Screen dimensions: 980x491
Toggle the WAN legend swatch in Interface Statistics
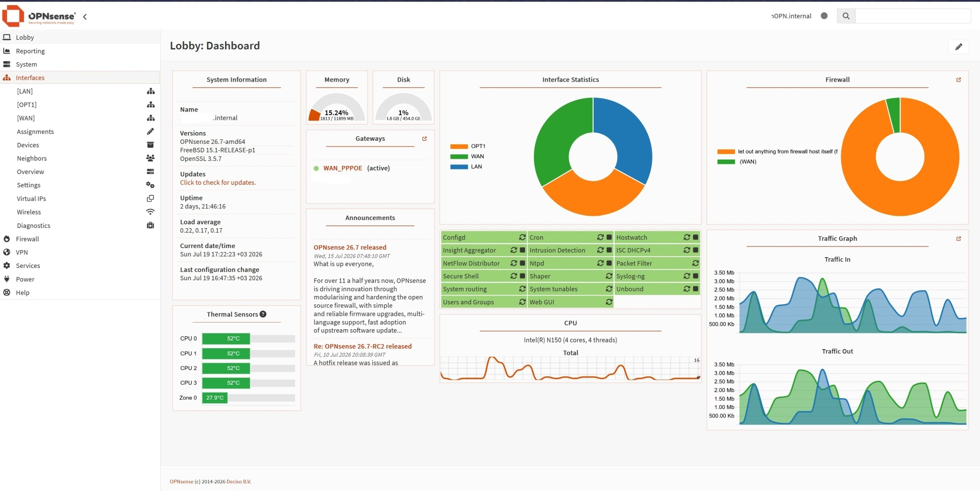(459, 157)
